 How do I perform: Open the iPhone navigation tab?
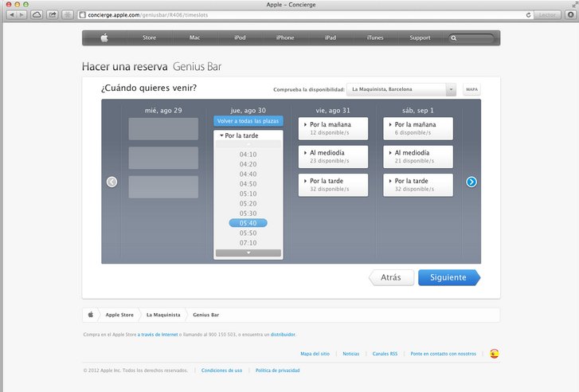coord(285,37)
